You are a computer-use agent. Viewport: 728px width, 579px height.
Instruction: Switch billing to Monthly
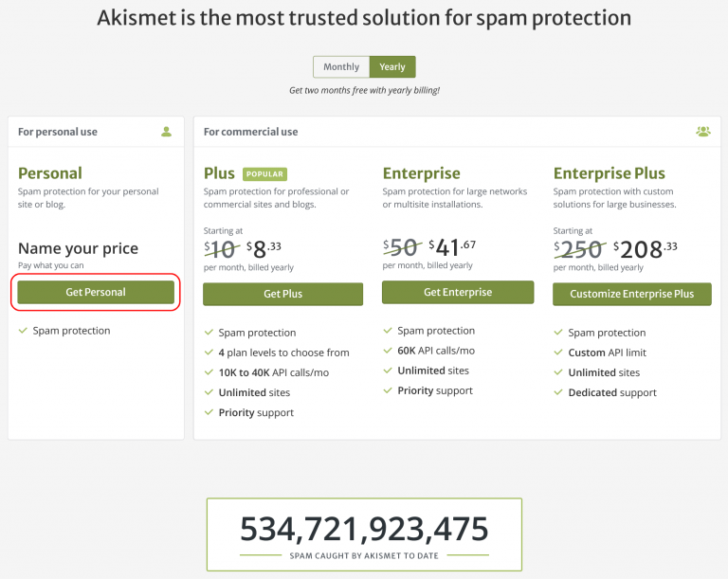pyautogui.click(x=341, y=67)
